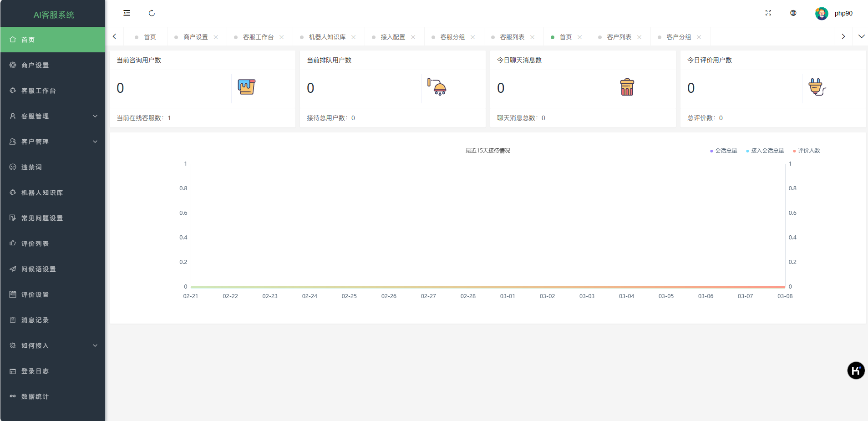This screenshot has width=868, height=421.
Task: Collapse the sidebar with the hamburger icon
Action: pyautogui.click(x=127, y=13)
